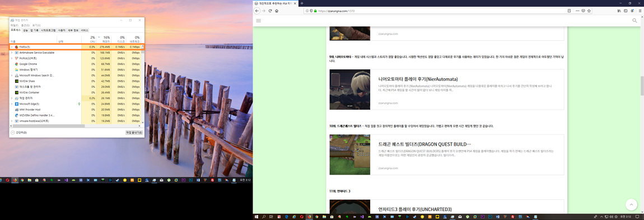Image resolution: width=644 pixels, height=220 pixels.
Task: Open a new Firefox tab with plus
Action: [x=302, y=3]
